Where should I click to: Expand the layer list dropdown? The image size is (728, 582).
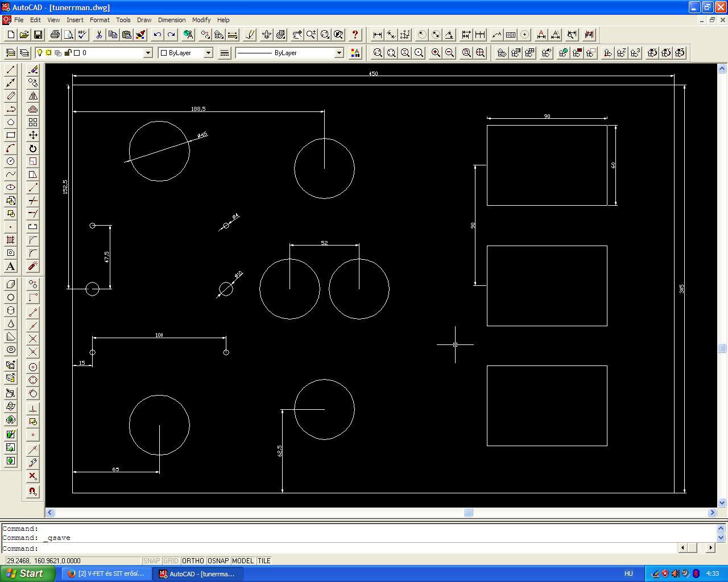click(x=148, y=53)
